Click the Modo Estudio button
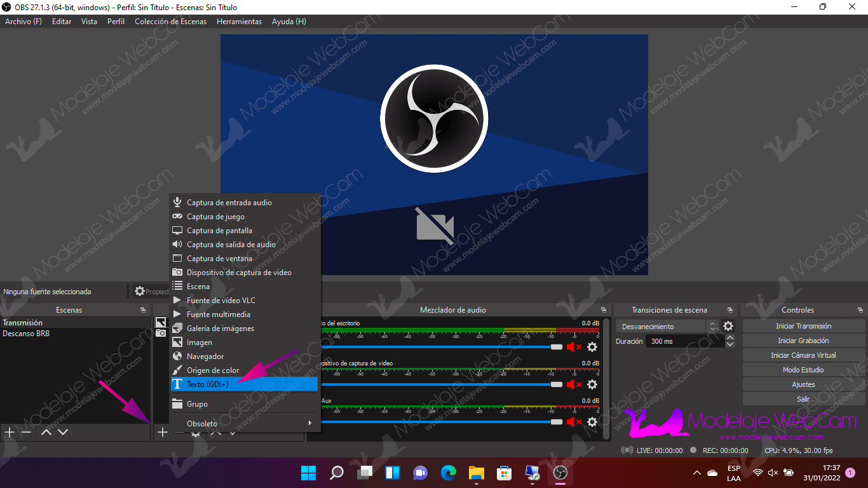Viewport: 868px width, 488px height. click(x=803, y=370)
